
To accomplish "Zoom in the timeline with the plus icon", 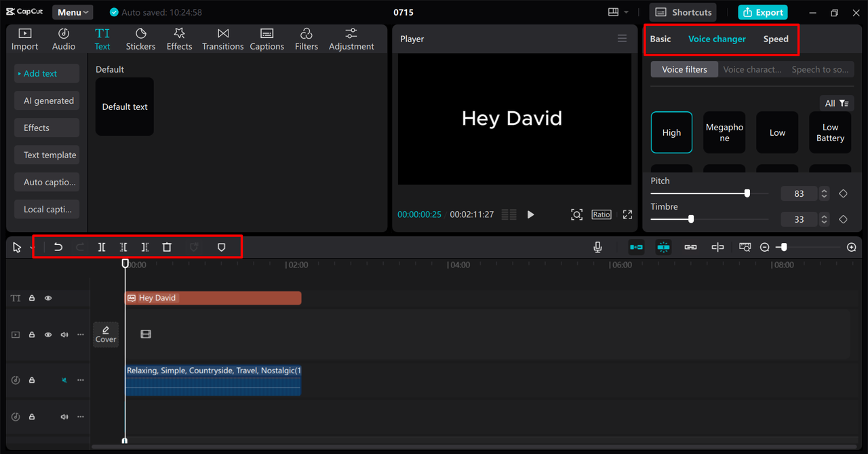I will [x=852, y=248].
